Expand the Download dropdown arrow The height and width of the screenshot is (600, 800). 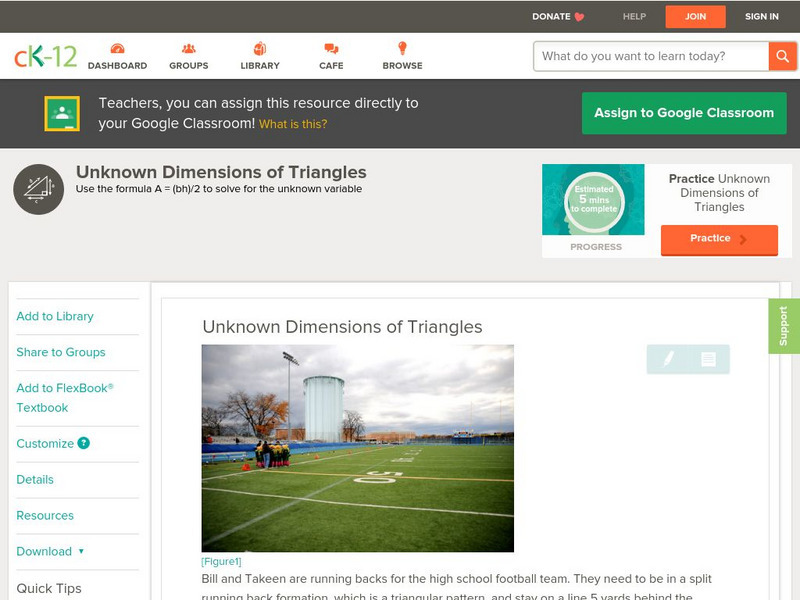pyautogui.click(x=81, y=551)
